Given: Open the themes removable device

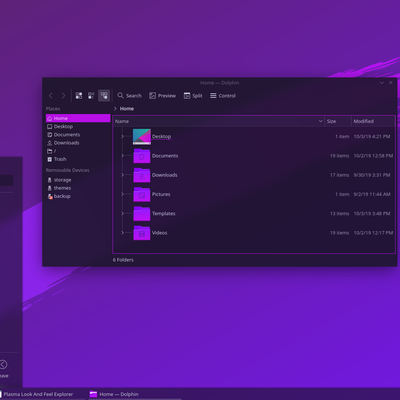Looking at the screenshot, I should click(78, 188).
